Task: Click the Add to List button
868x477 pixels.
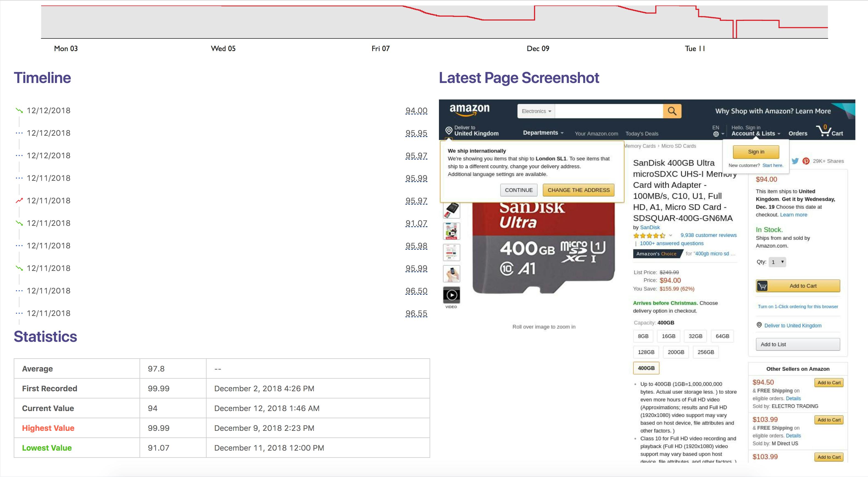Action: tap(798, 344)
